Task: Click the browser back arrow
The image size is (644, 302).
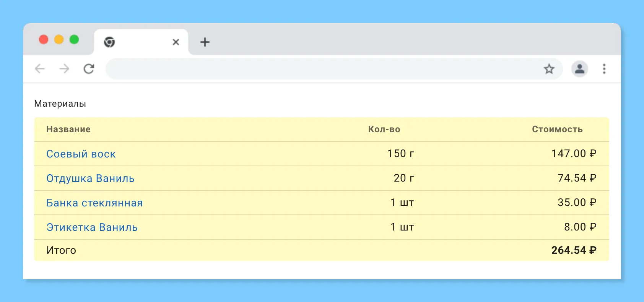Action: pos(40,69)
